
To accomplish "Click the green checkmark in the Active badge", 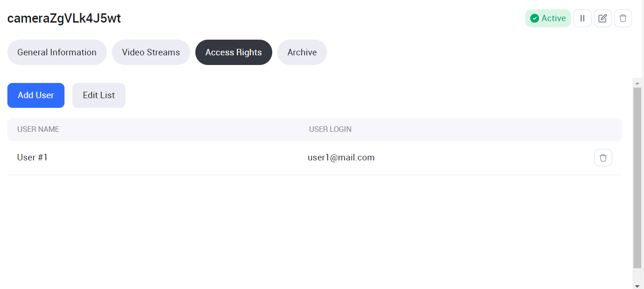I will coord(535,18).
